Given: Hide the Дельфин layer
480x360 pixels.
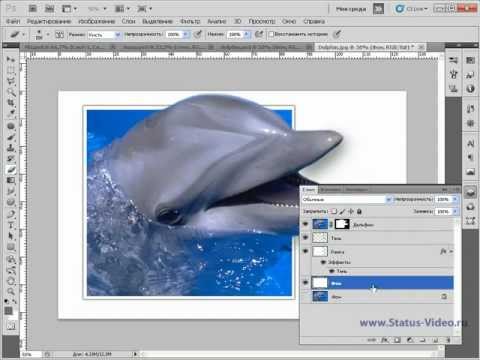Looking at the screenshot, I should tap(305, 224).
